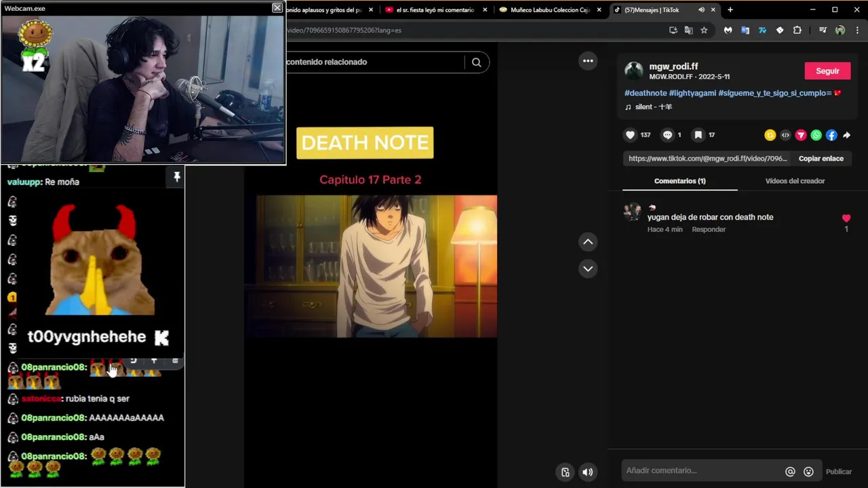Open the media control icon in Chrome's toolbar

point(823,30)
